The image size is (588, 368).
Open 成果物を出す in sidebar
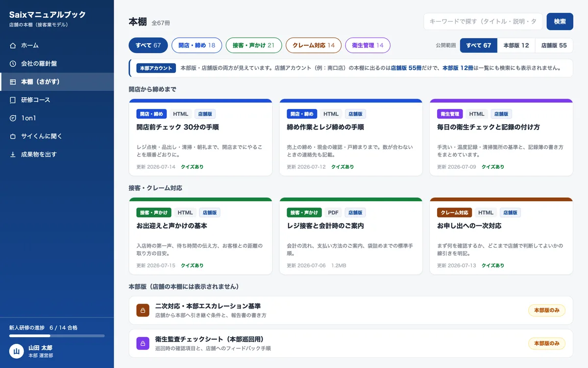pos(57,155)
